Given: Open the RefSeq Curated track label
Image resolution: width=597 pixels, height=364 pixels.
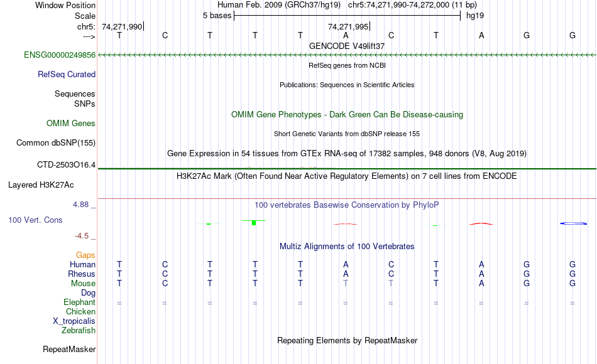Looking at the screenshot, I should (x=67, y=74).
